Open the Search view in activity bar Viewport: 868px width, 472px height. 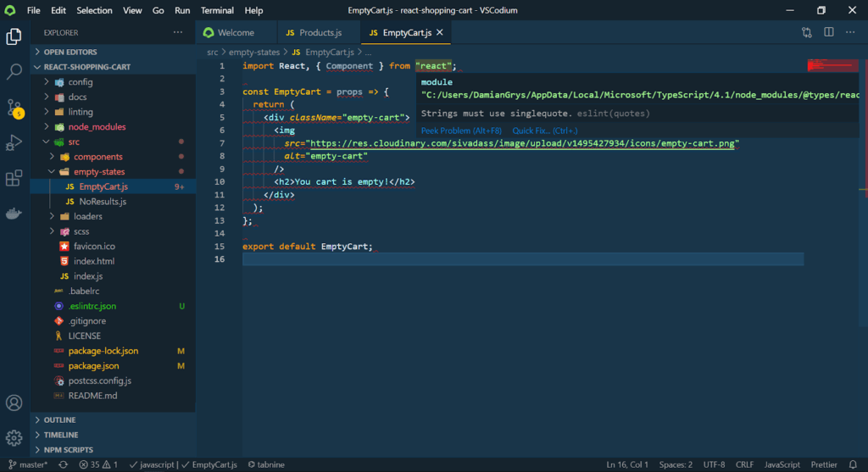point(14,72)
